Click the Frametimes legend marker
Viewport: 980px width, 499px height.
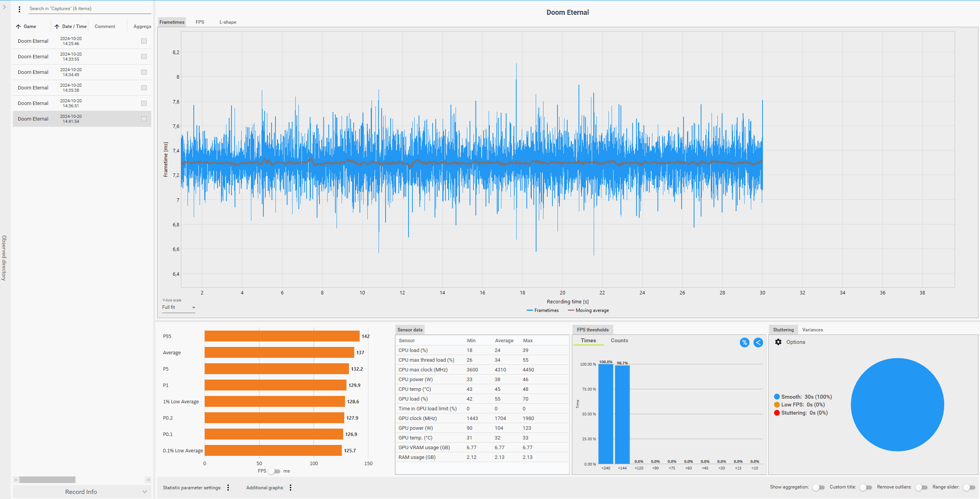(x=529, y=310)
